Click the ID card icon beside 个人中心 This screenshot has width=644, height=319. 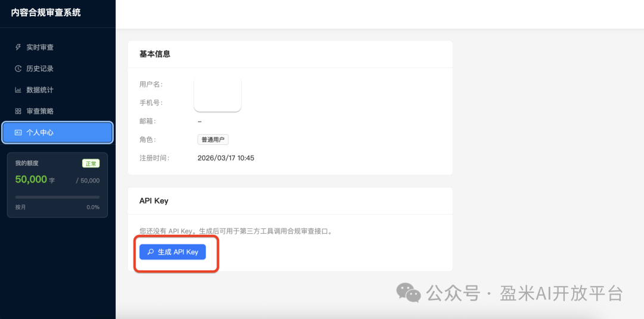pos(18,132)
